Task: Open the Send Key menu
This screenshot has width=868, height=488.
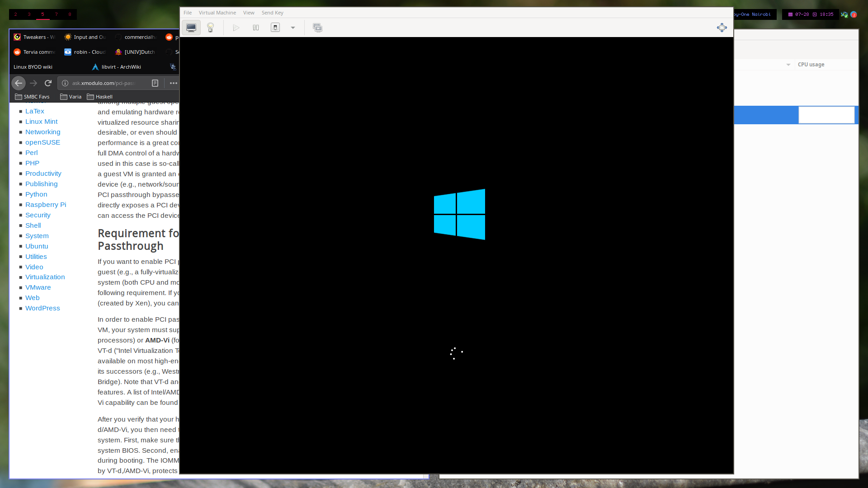Action: tap(272, 13)
